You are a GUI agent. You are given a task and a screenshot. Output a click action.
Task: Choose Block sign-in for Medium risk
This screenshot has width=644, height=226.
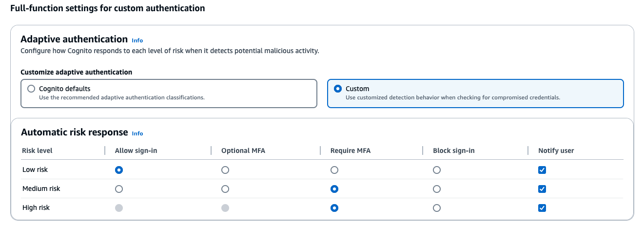pos(437,189)
